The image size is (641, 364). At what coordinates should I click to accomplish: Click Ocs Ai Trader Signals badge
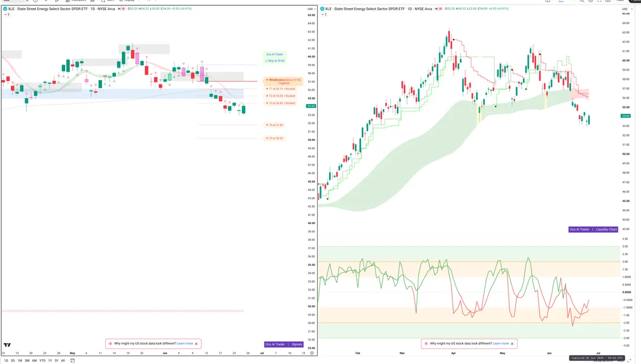[x=284, y=344]
